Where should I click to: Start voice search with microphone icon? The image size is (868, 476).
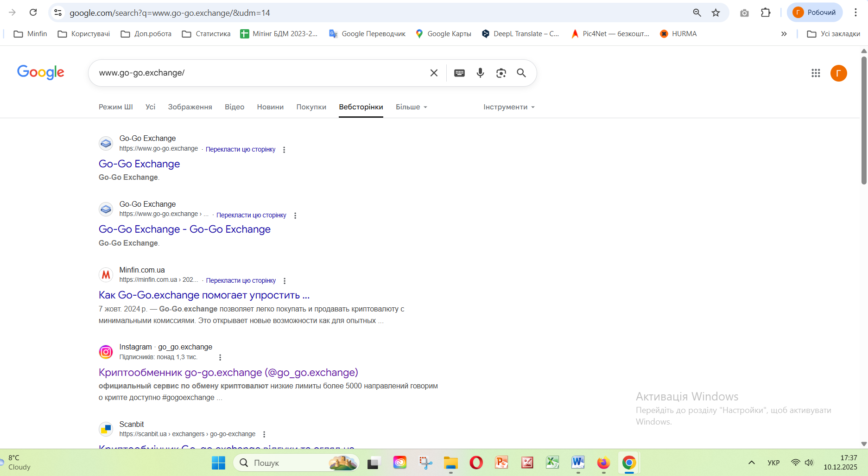point(480,73)
